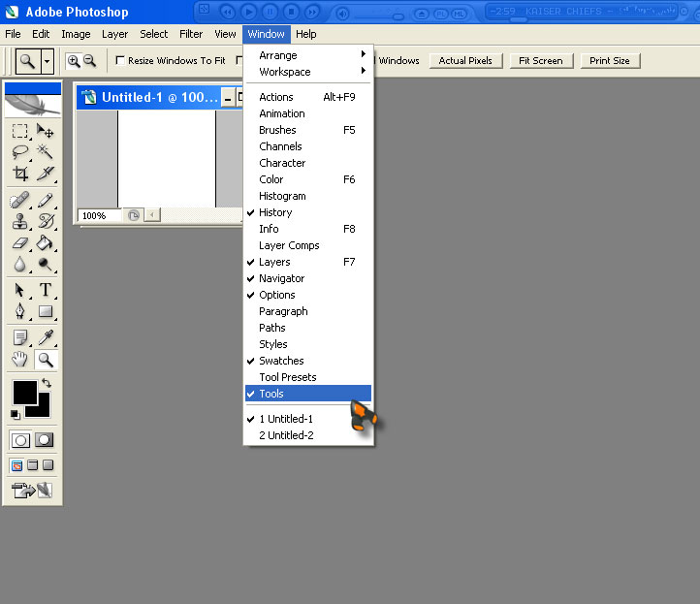Select the Eyedropper tool

coord(46,337)
